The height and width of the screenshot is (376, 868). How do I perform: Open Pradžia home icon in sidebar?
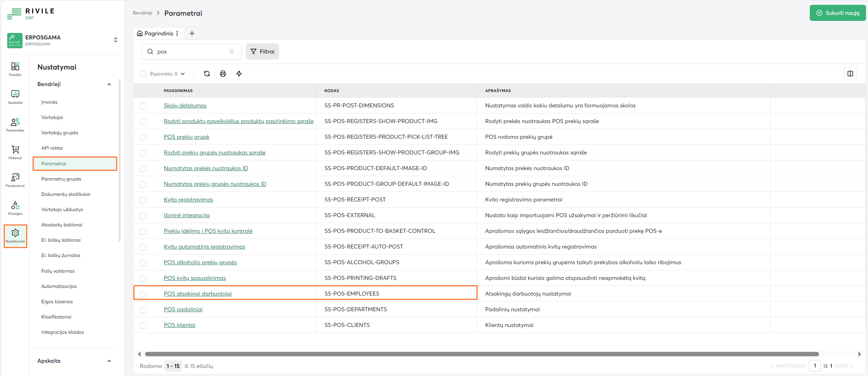15,69
